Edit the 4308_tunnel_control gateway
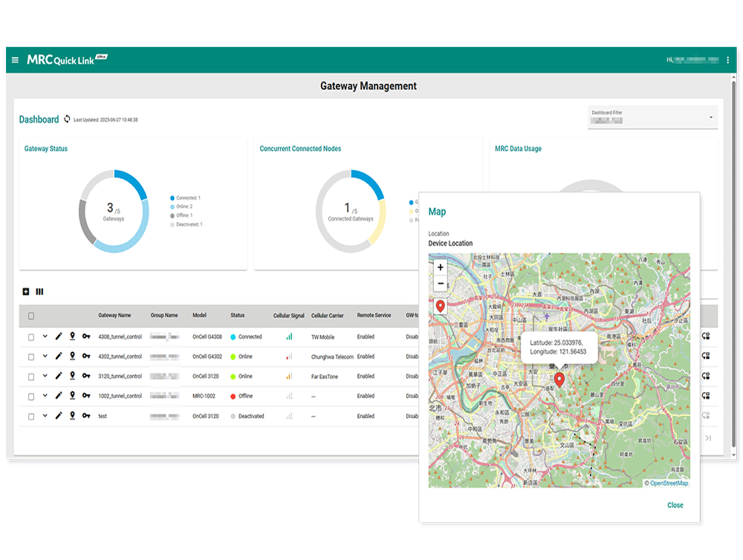This screenshot has width=743, height=560. pyautogui.click(x=59, y=336)
